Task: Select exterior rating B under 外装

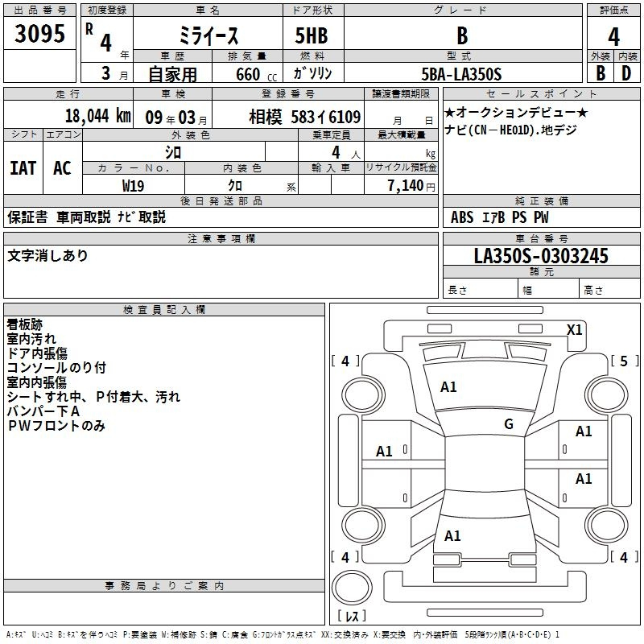Action: 601,73
